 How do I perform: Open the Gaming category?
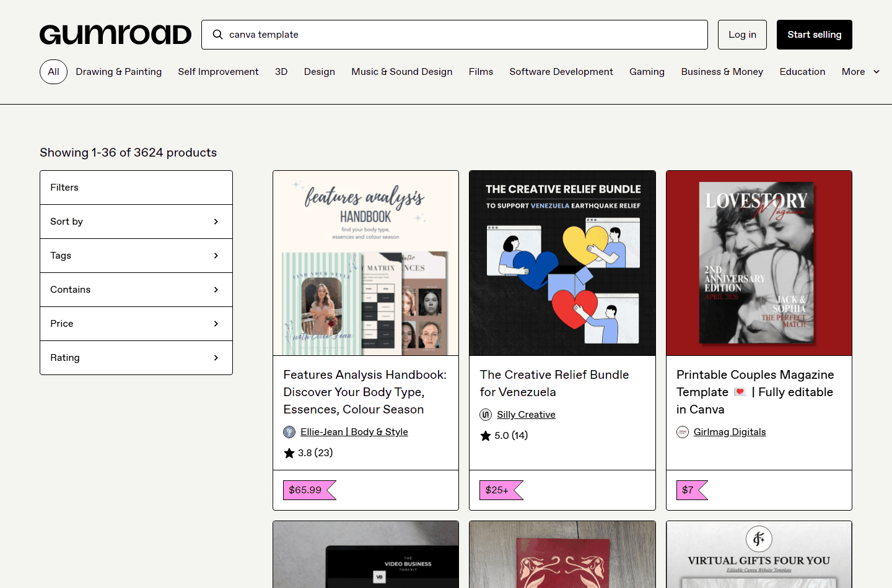click(x=647, y=72)
